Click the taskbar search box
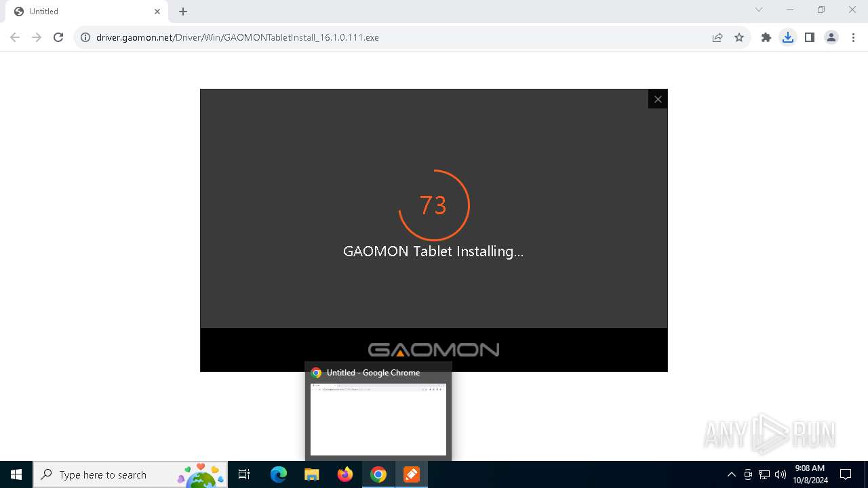This screenshot has height=488, width=868. point(130,474)
